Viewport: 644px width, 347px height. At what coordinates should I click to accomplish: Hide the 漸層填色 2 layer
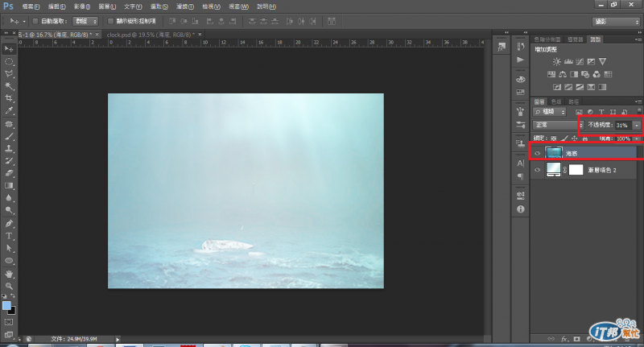tap(537, 170)
